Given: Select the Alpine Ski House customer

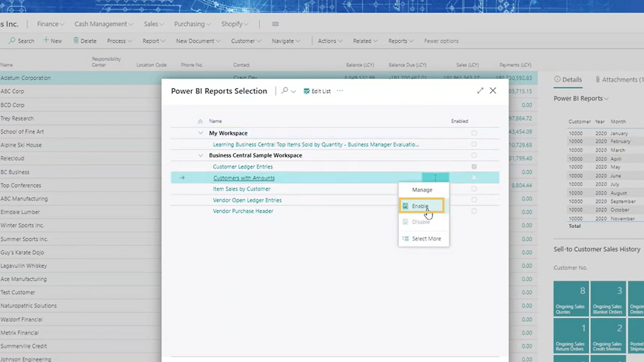Looking at the screenshot, I should (x=21, y=145).
